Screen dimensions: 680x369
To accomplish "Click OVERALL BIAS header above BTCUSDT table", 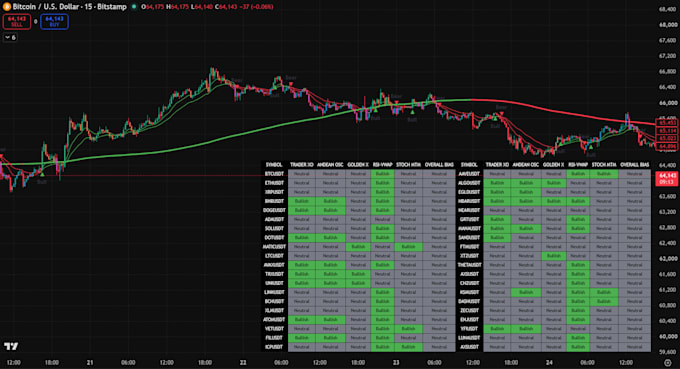I will pos(439,165).
